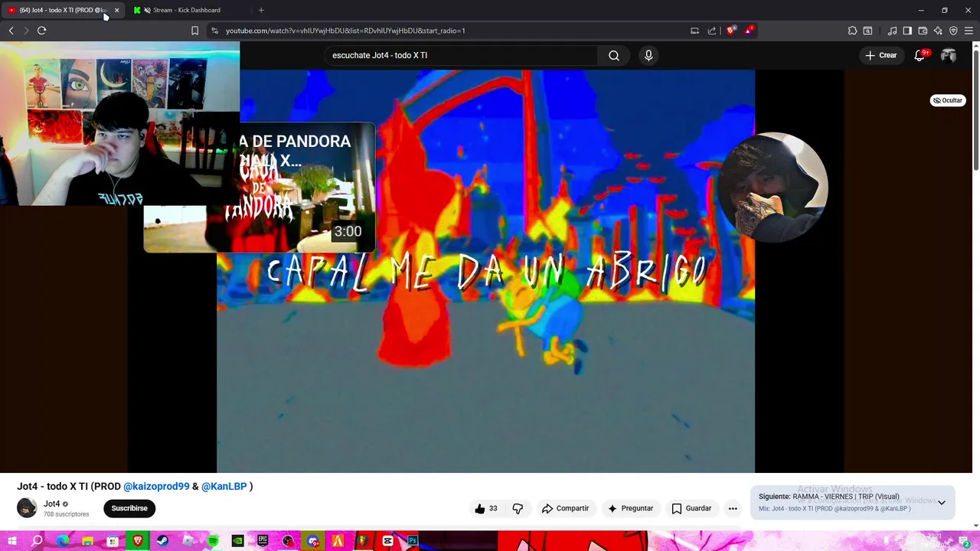
Task: Open media playlist music note icon
Action: click(892, 31)
